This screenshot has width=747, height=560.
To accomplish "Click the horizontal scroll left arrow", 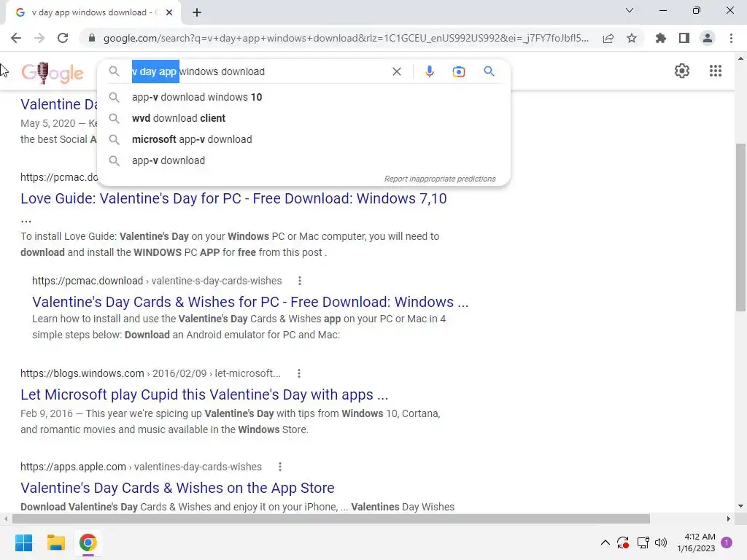I will [6, 518].
